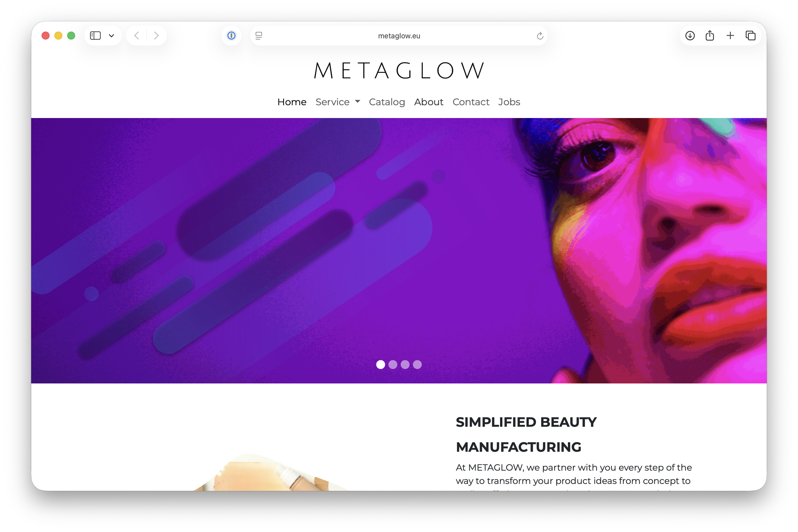Open the 1Password extension icon
Screen dimensions: 798x532
click(x=231, y=36)
